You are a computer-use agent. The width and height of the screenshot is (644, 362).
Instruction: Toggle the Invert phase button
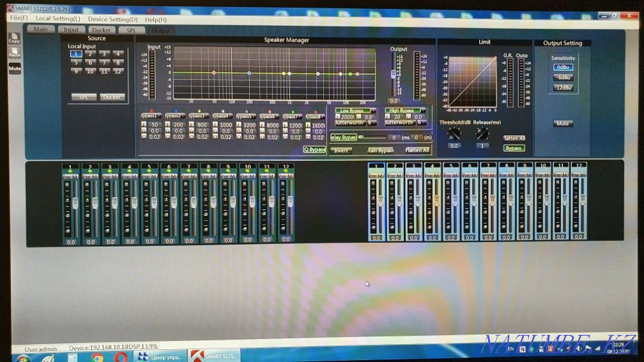point(341,150)
